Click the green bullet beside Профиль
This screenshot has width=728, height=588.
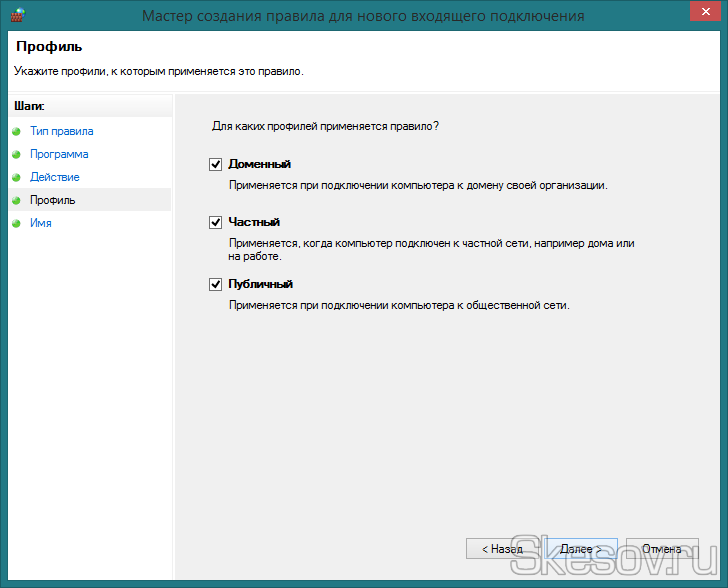click(16, 200)
